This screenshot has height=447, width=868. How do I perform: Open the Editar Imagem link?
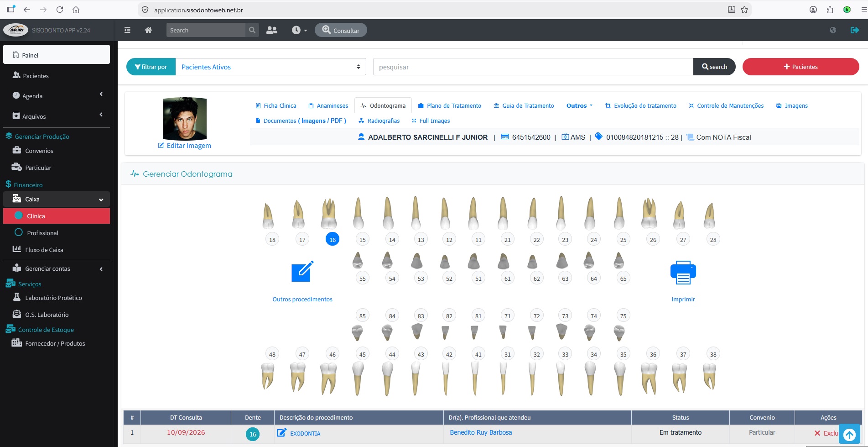tap(184, 146)
